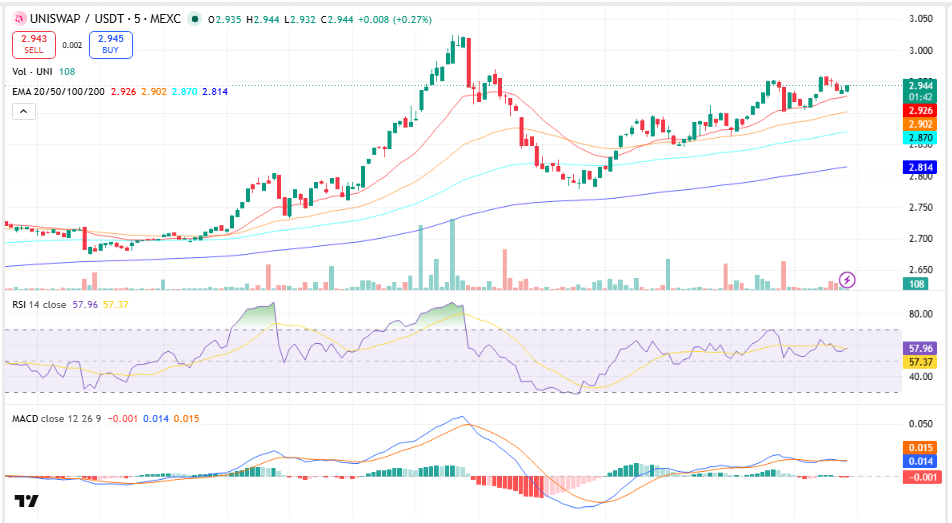Click the cyan EMA 2.870 price tag
Viewport: 952px width, 523px height.
(x=920, y=138)
